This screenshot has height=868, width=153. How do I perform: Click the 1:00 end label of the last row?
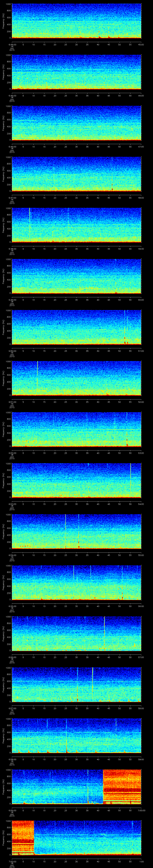(141, 862)
